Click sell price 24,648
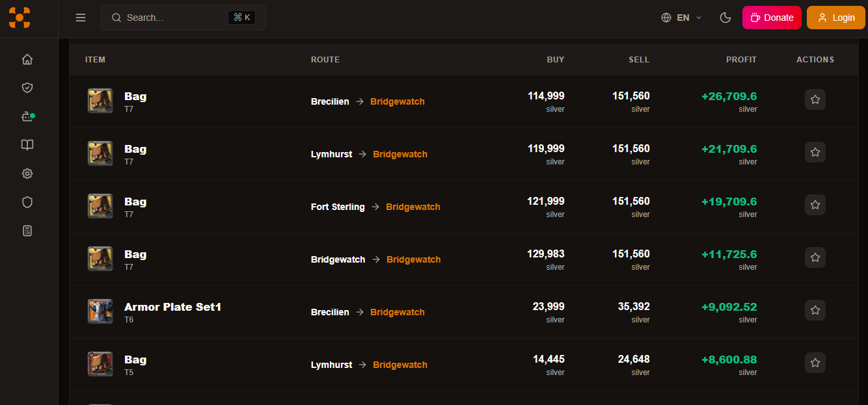The width and height of the screenshot is (868, 405). [x=634, y=359]
